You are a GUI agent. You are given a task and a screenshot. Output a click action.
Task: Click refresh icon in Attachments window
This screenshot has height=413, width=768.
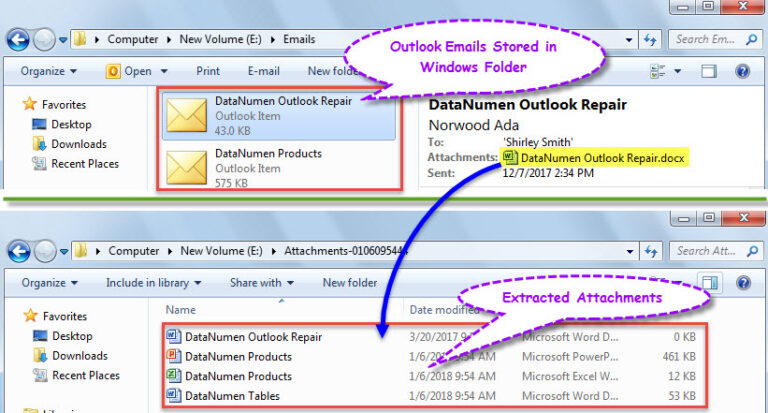[651, 251]
